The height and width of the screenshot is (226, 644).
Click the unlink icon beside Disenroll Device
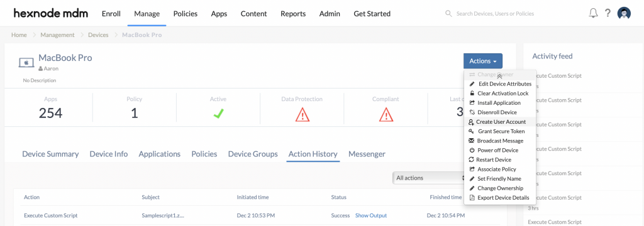pyautogui.click(x=472, y=112)
